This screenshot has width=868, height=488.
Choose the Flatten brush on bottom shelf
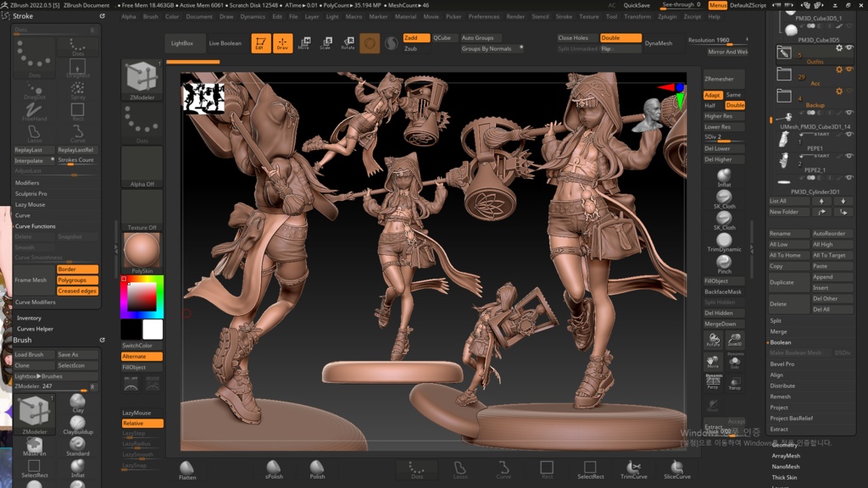[x=187, y=470]
